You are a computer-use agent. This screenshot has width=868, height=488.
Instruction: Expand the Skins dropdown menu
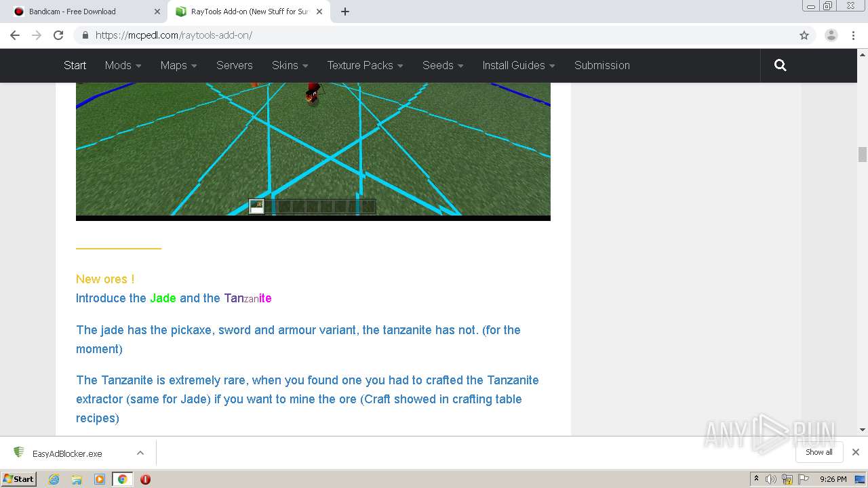[x=290, y=65]
